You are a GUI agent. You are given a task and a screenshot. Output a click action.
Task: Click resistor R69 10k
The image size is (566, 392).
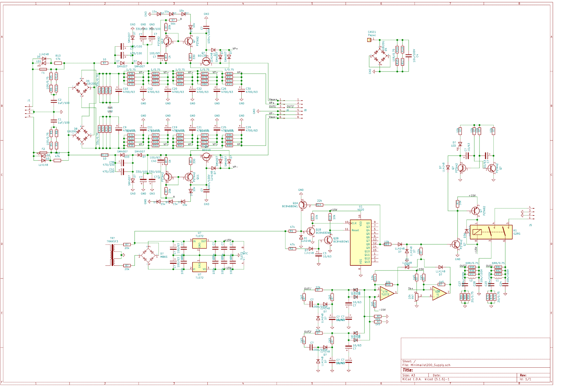(387, 244)
